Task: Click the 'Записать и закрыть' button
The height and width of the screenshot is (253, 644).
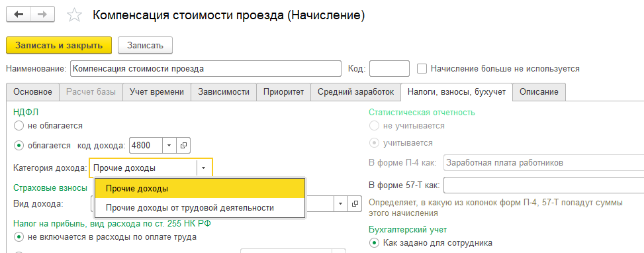Action: (x=59, y=45)
